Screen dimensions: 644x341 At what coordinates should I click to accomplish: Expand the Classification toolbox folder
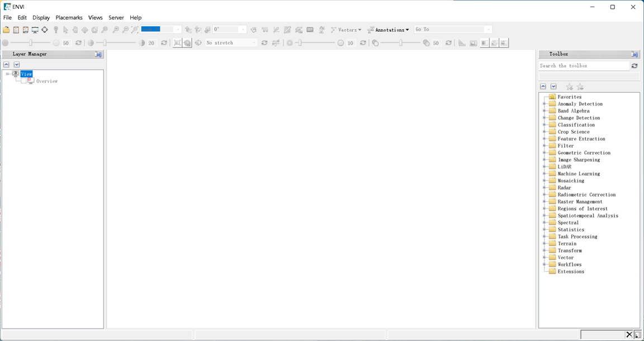544,125
